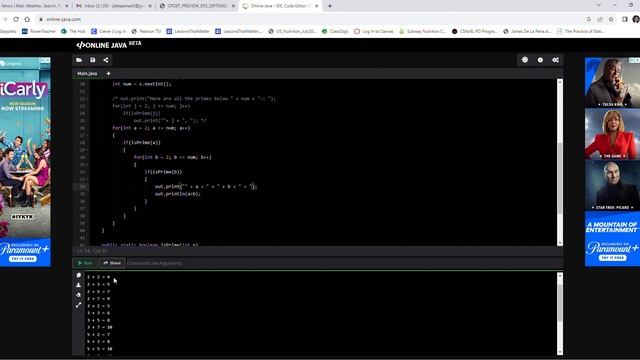The width and height of the screenshot is (640, 360).
Task: Run the Java program
Action: pyautogui.click(x=85, y=263)
